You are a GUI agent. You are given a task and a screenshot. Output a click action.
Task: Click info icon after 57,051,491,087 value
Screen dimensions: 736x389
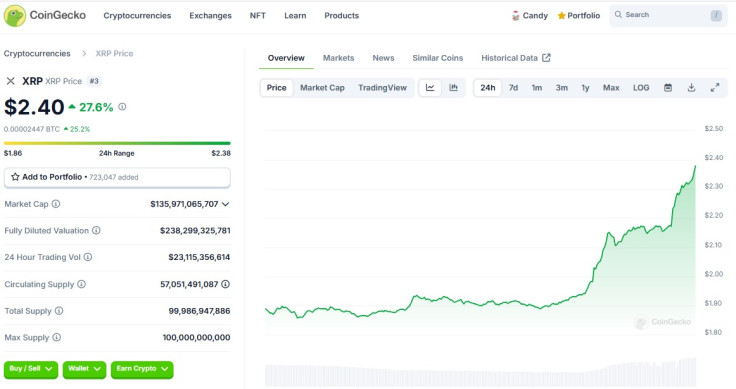(x=225, y=284)
